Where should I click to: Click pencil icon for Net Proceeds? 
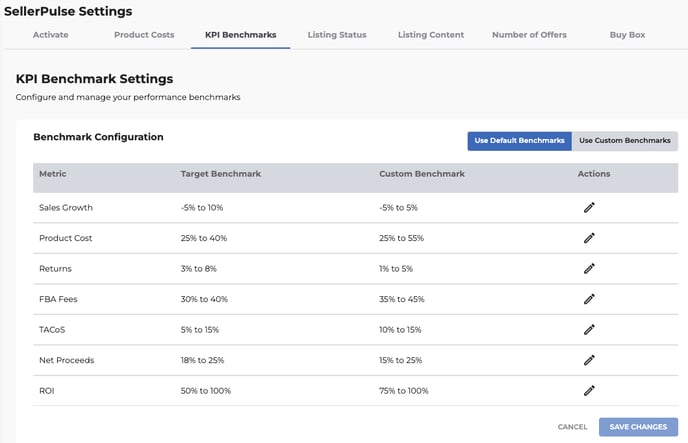[x=589, y=360]
